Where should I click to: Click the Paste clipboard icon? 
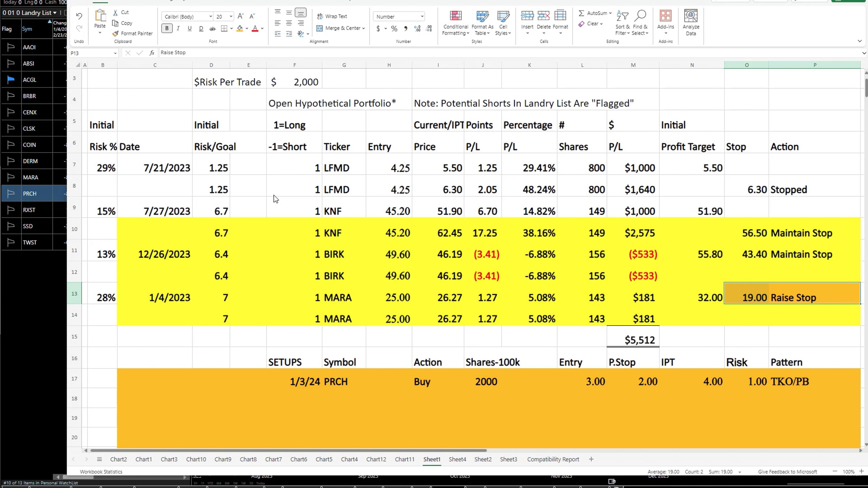[100, 16]
